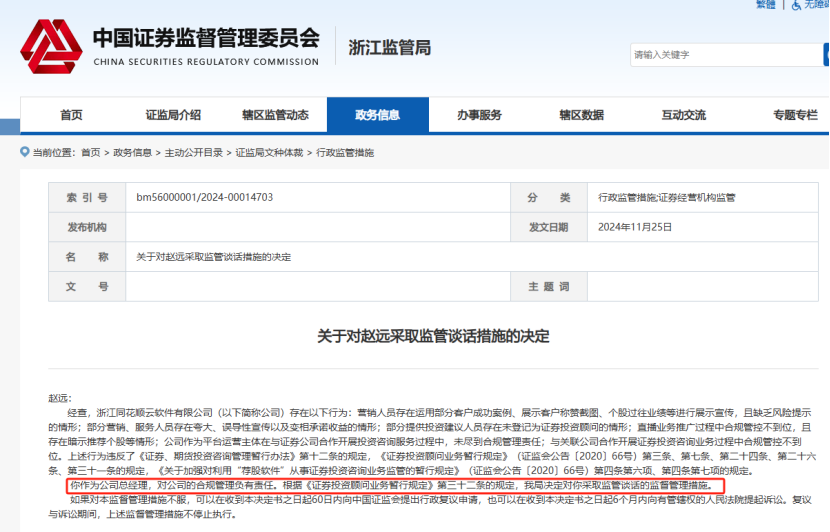Click the CSRC red logo emblem
Image resolution: width=830 pixels, height=532 pixels.
51,47
